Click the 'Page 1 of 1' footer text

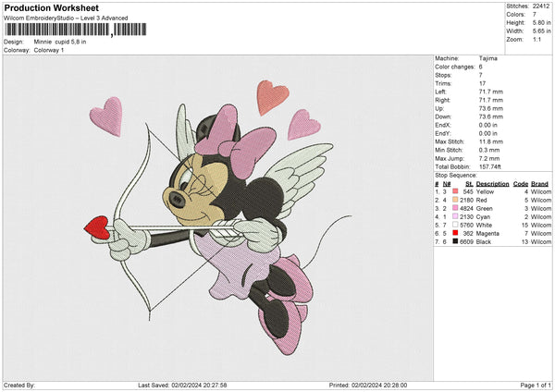(x=536, y=385)
